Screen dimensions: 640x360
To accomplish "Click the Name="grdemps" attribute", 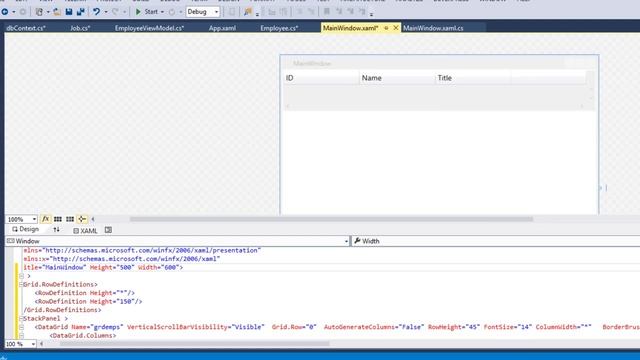I will click(x=97, y=327).
